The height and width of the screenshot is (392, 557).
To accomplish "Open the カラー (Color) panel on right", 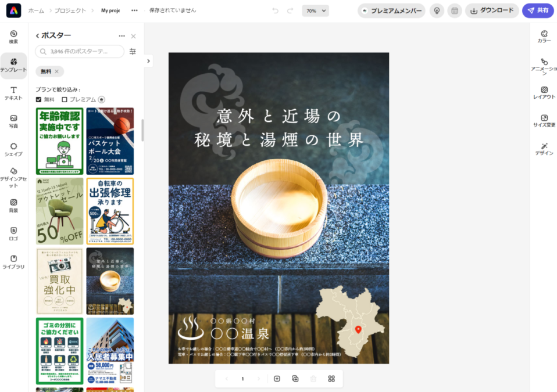I will click(544, 37).
